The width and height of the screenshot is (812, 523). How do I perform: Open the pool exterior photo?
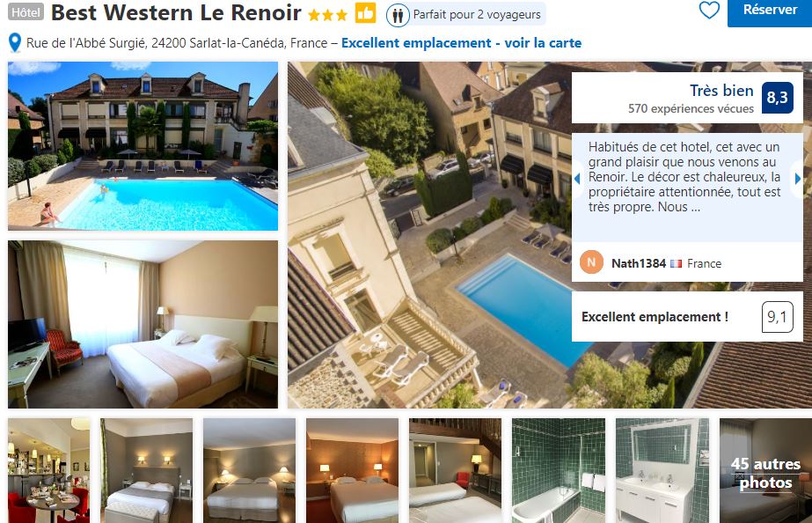(143, 145)
